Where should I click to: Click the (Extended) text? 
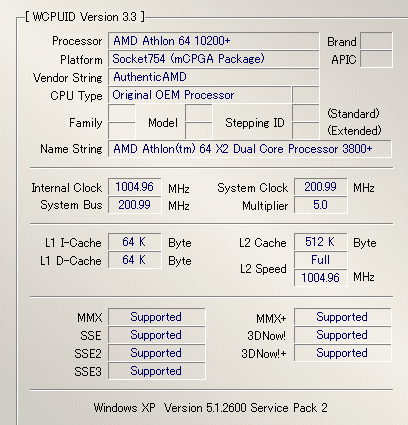coord(354,130)
